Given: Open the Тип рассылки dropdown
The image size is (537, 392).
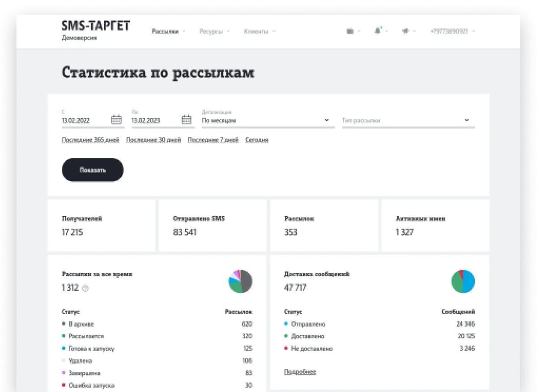Looking at the screenshot, I should pyautogui.click(x=408, y=120).
